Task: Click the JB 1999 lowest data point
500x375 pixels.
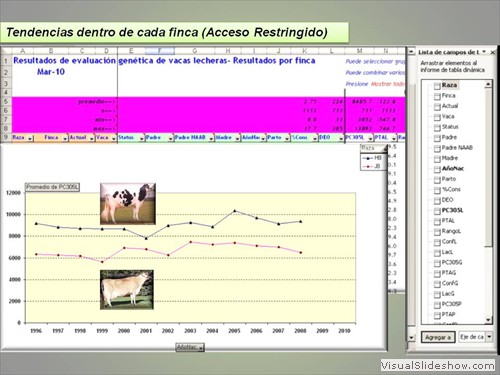Action: click(102, 262)
